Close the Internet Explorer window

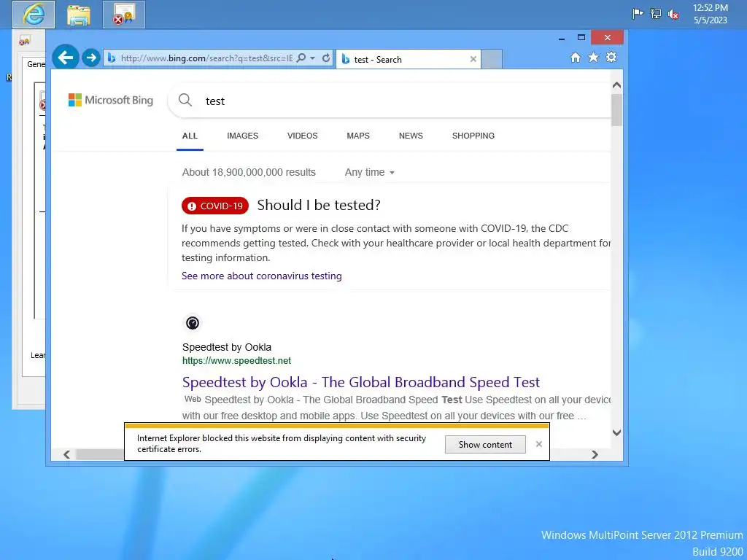[x=607, y=38]
